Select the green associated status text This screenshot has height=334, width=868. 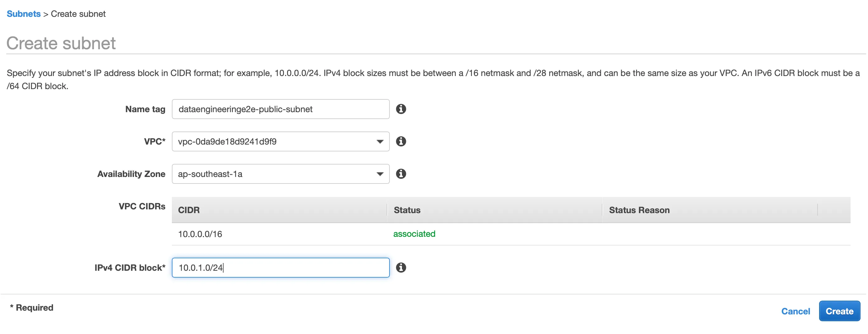coord(414,234)
